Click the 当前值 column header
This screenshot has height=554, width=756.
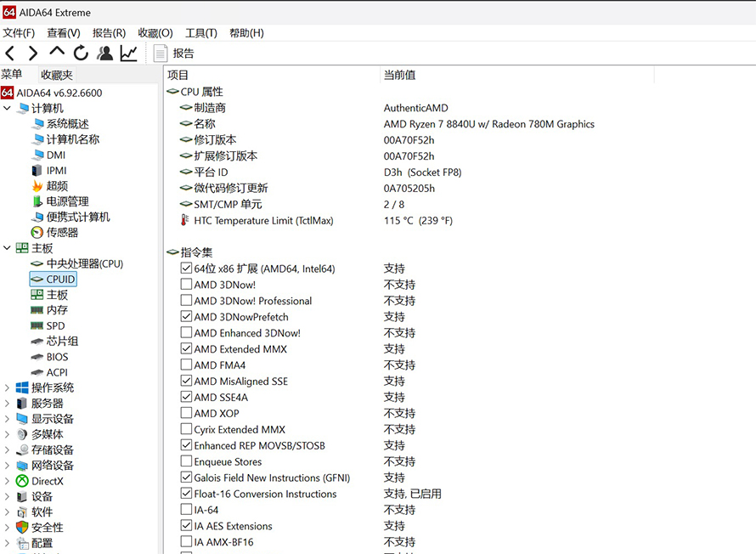point(517,76)
